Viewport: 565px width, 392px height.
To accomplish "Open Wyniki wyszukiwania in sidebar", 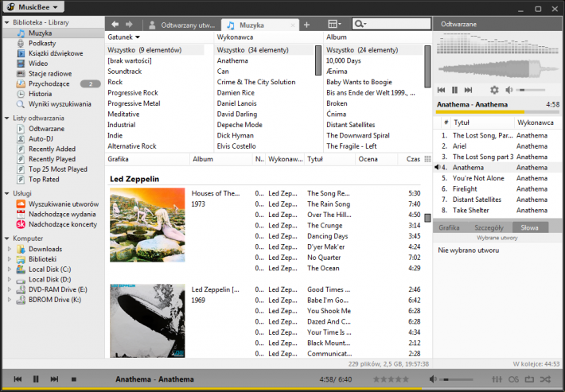I will tap(60, 104).
